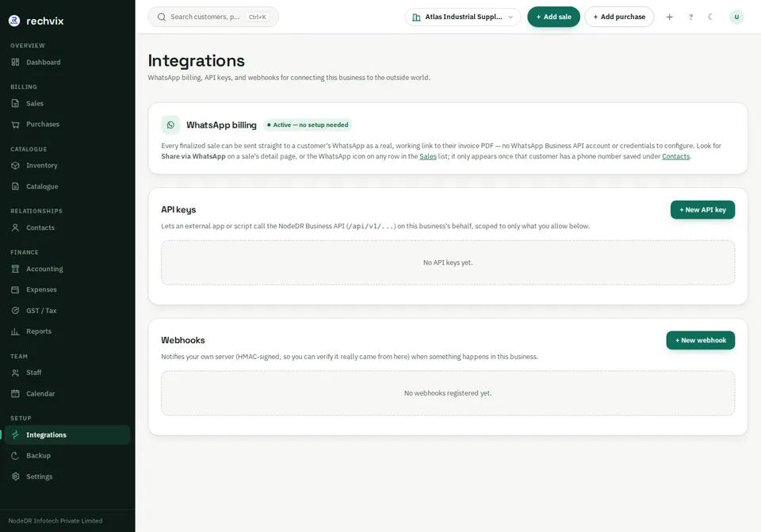Open Settings via its gear icon
The width and height of the screenshot is (761, 532).
click(16, 477)
